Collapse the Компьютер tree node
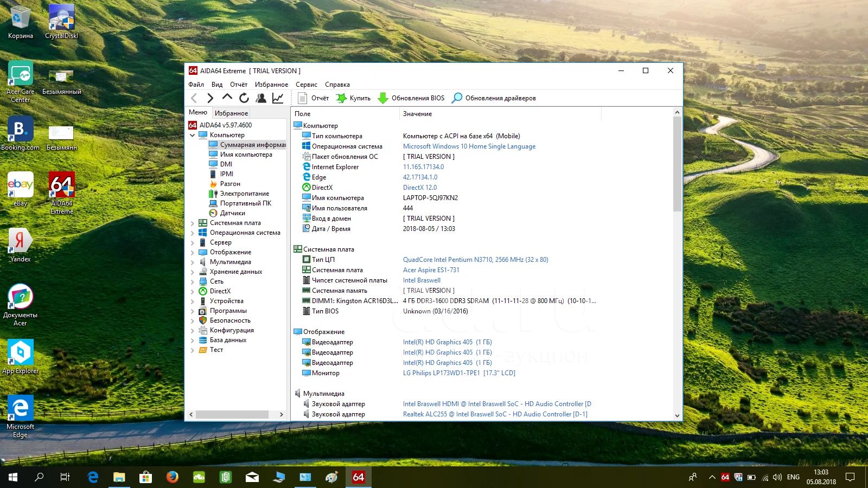 point(193,135)
